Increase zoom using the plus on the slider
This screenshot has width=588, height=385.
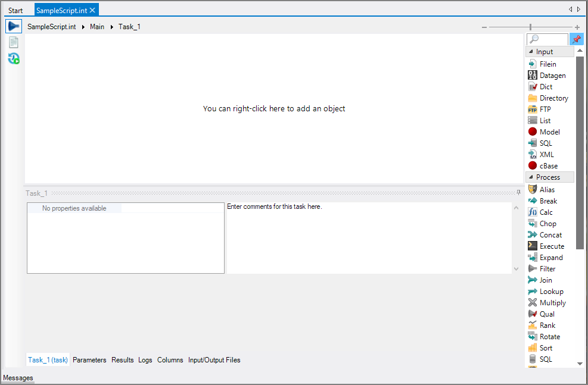click(x=577, y=27)
